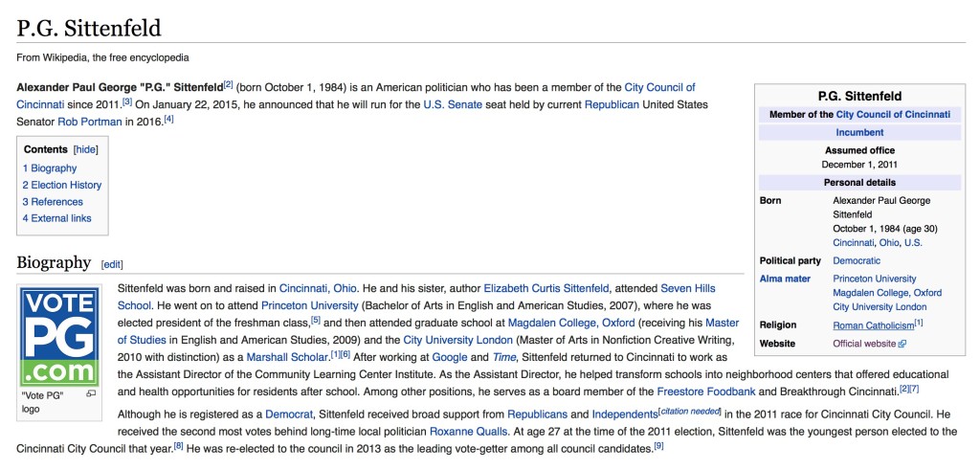Screen dimensions: 980x470
Task: Click citation [7] after Breakthrough Cincinnati
Action: tap(914, 389)
